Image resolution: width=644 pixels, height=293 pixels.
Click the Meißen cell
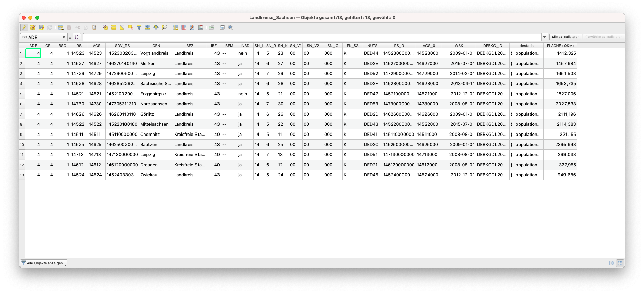tap(156, 64)
